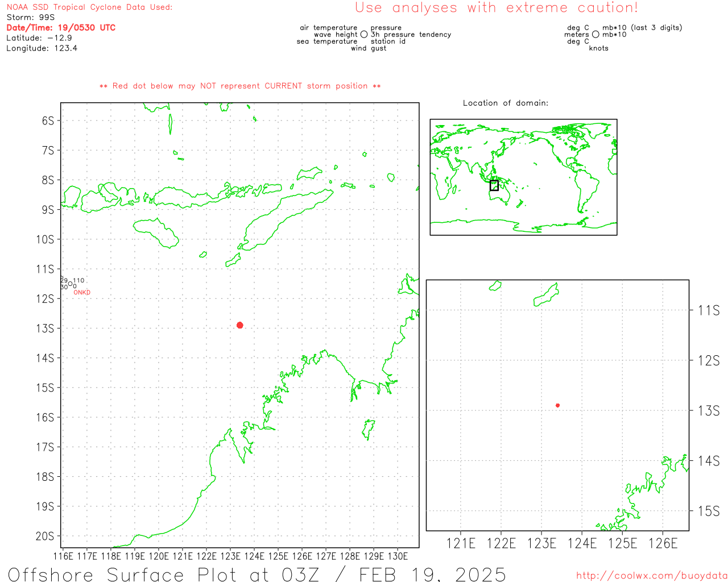Click the '20S' latitude axis label
This screenshot has height=582, width=728.
45,536
